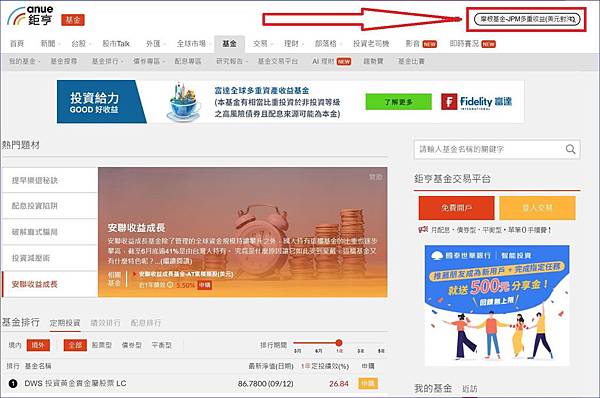Expand the 新聞 menu in the main navigation
This screenshot has width=600, height=398.
click(50, 44)
